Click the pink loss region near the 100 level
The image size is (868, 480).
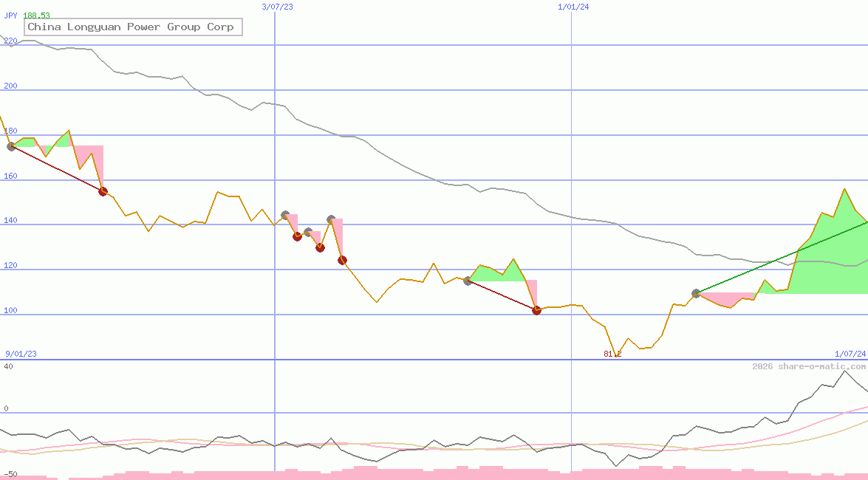point(728,298)
